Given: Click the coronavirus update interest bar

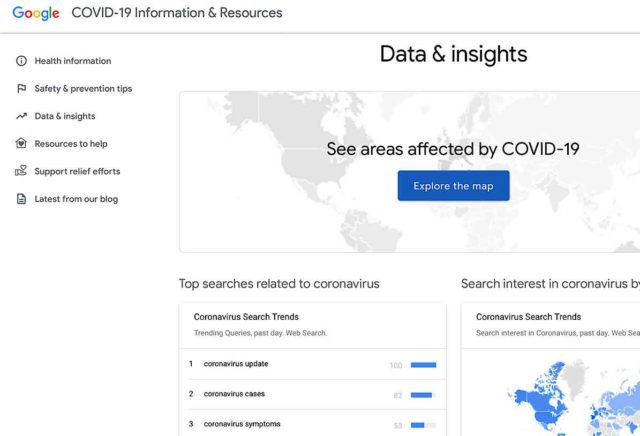Looking at the screenshot, I should click(x=423, y=365).
